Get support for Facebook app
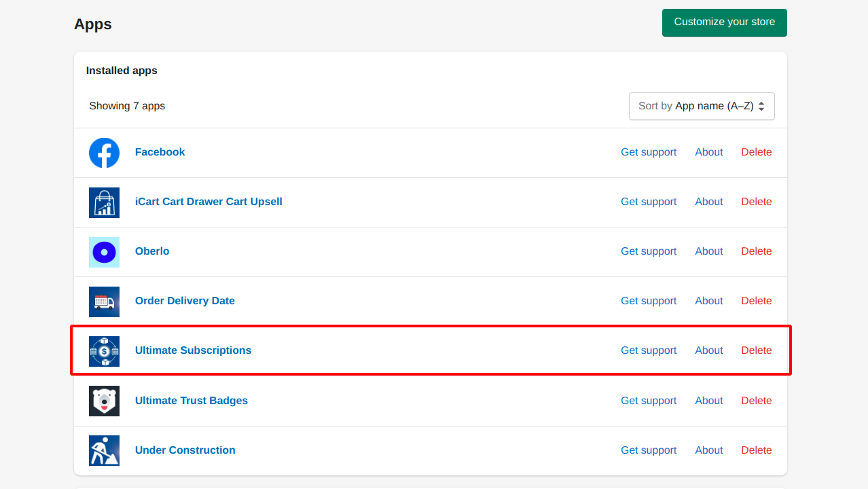 [x=649, y=152]
